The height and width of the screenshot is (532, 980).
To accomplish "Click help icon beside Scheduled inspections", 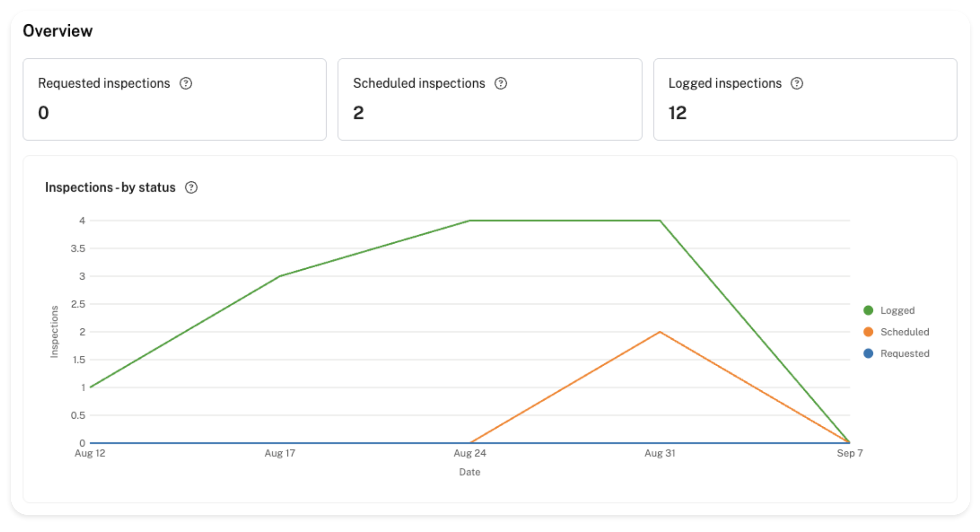I will (x=501, y=83).
